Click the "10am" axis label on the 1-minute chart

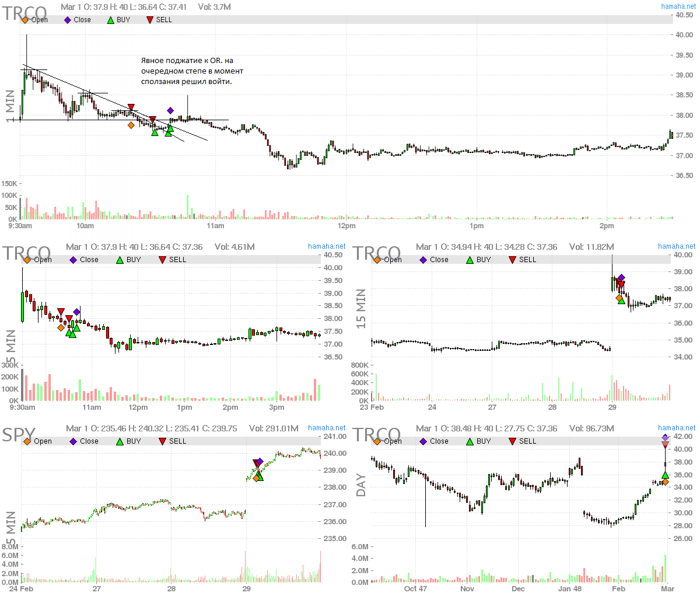click(x=85, y=226)
